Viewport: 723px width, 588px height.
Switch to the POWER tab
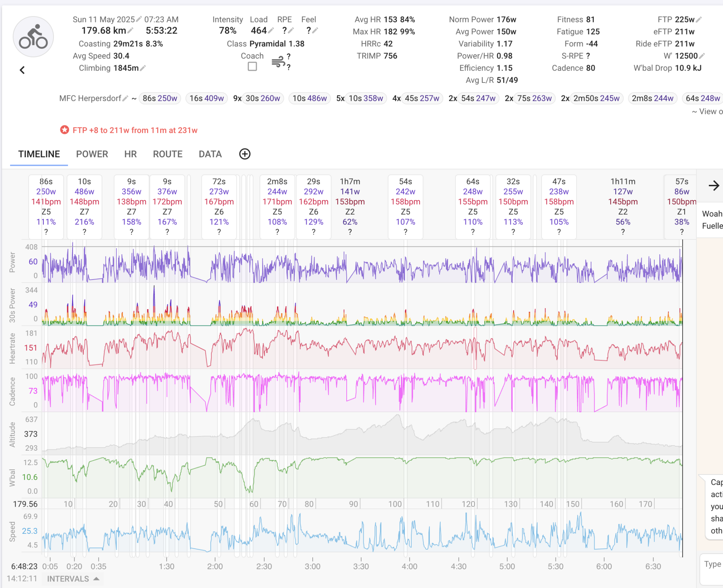click(92, 154)
